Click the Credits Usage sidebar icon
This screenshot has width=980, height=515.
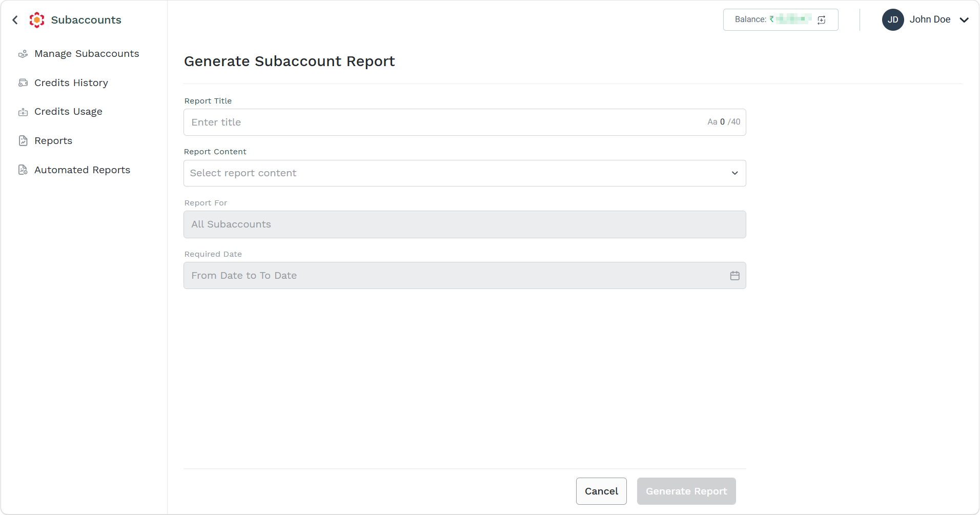click(x=23, y=112)
